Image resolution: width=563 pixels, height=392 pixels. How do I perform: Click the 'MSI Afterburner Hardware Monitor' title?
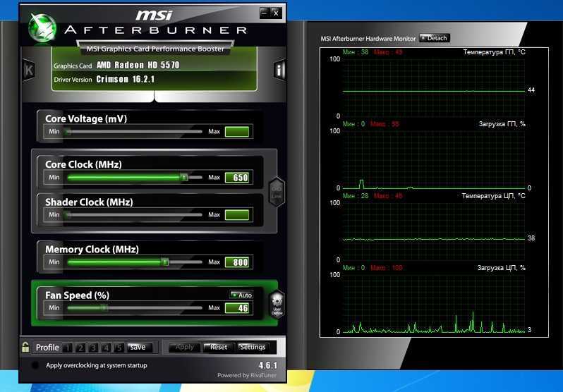[x=368, y=38]
